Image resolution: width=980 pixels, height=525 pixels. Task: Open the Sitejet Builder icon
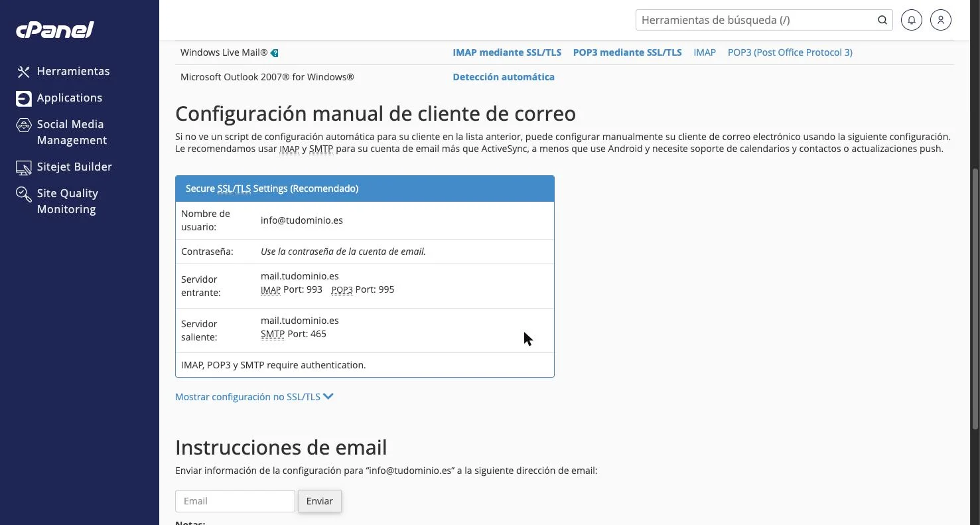24,167
